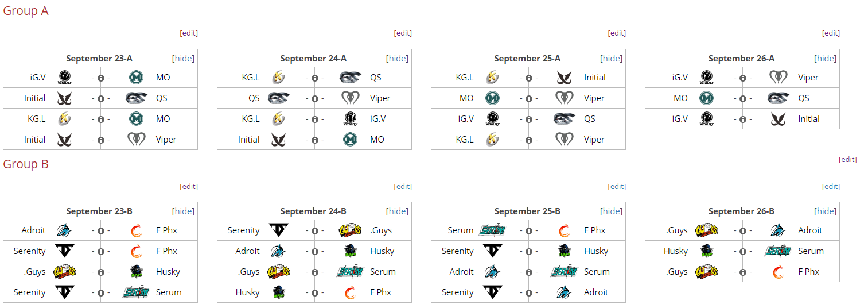Click Serum logo in September 24-B table
Image resolution: width=868 pixels, height=308 pixels.
[350, 272]
